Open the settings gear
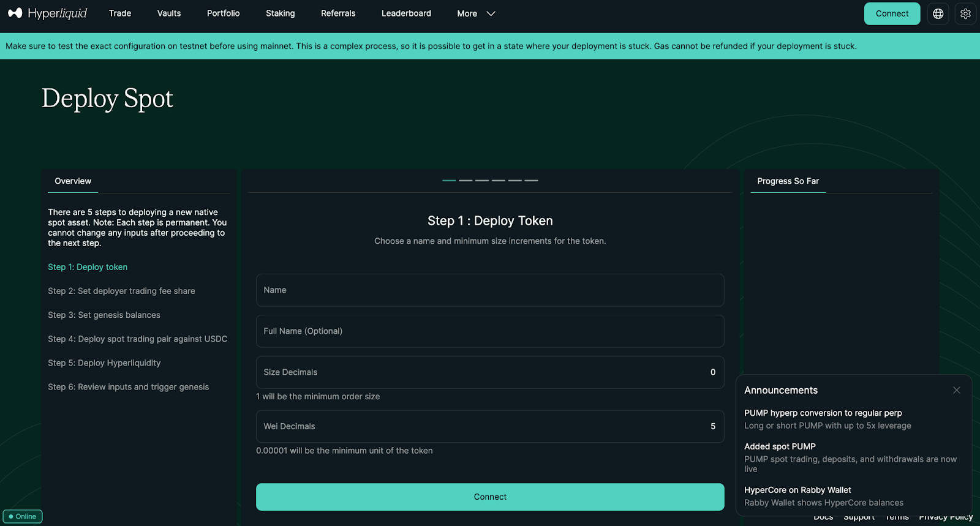The image size is (980, 526). pyautogui.click(x=965, y=13)
